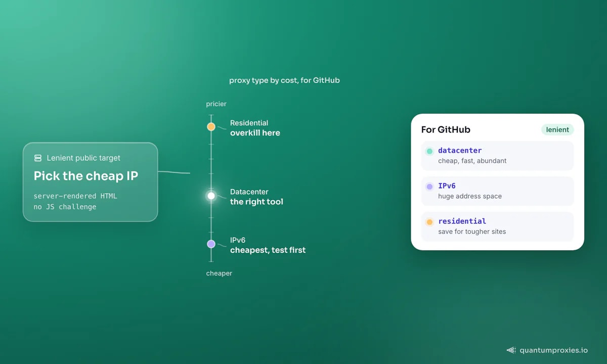The height and width of the screenshot is (364, 607).
Task: Click the 'the right tool' caption
Action: click(x=256, y=202)
